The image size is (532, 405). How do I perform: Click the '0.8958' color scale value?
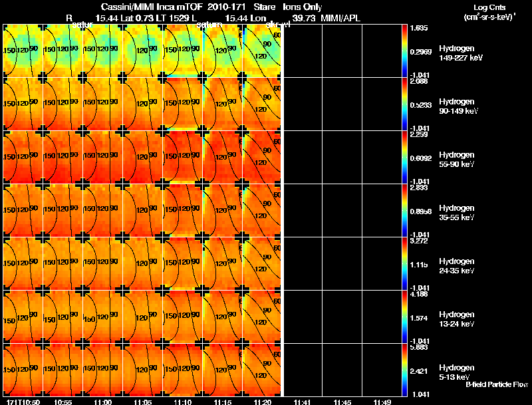421,211
